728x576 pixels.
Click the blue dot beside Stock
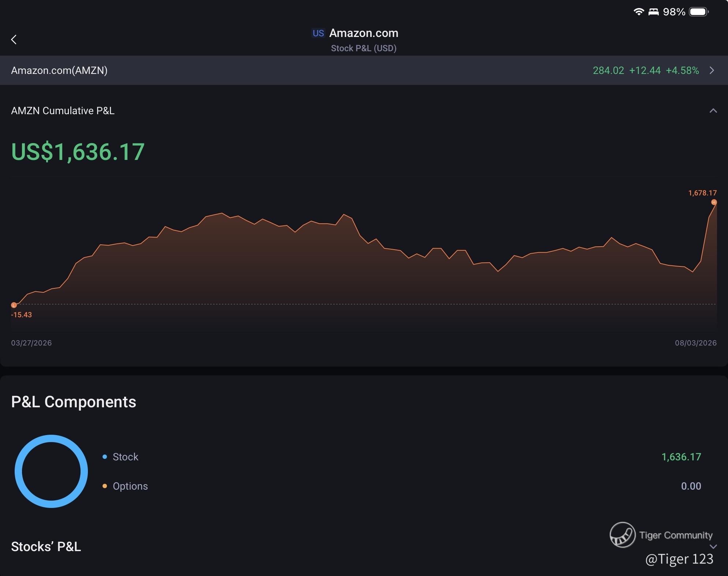pyautogui.click(x=105, y=457)
